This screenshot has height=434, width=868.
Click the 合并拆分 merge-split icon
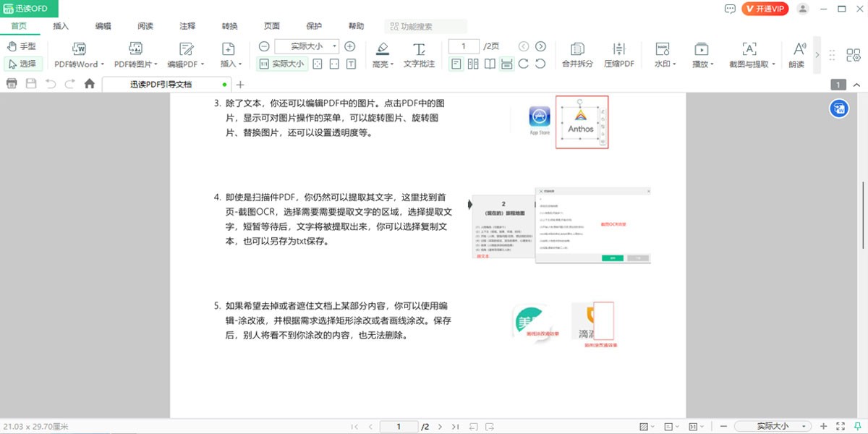pyautogui.click(x=577, y=55)
